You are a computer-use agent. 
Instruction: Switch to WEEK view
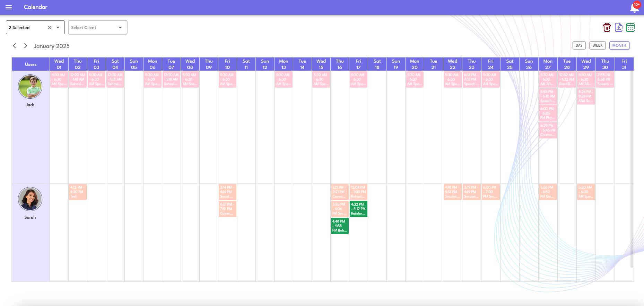tap(598, 45)
